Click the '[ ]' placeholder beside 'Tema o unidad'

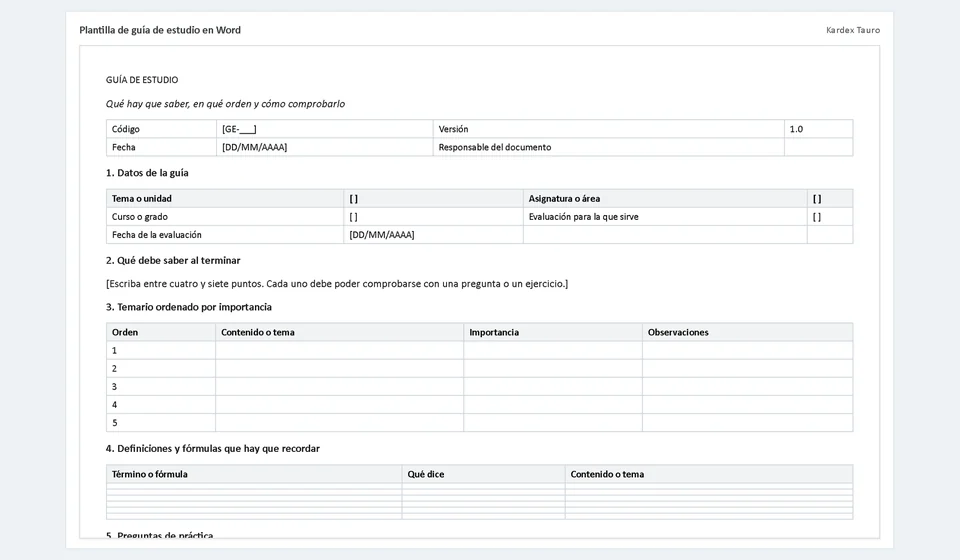point(433,198)
